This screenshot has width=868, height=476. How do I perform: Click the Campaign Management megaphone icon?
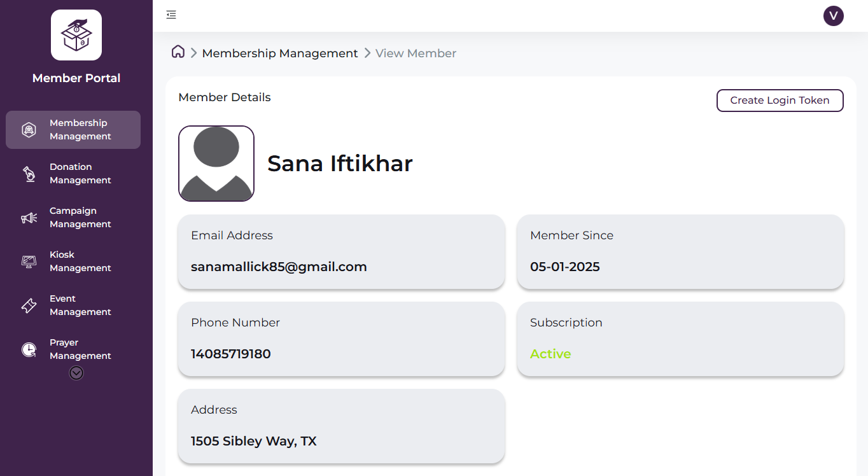pos(29,218)
